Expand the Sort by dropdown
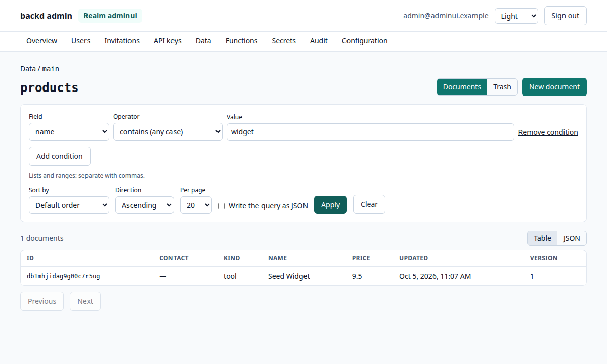 69,205
